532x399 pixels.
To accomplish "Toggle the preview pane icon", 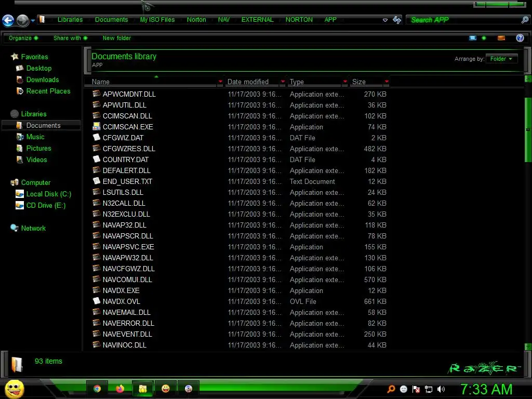I will click(x=501, y=38).
